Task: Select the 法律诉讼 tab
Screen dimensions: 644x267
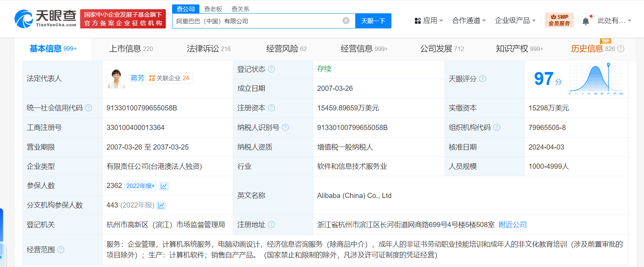Action: pyautogui.click(x=209, y=49)
